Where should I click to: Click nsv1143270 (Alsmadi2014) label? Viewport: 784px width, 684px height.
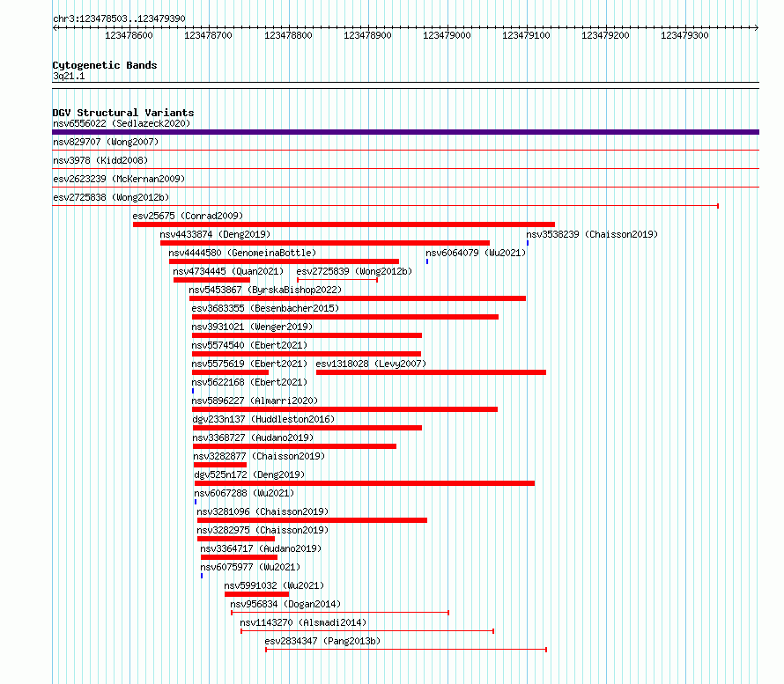coord(303,622)
